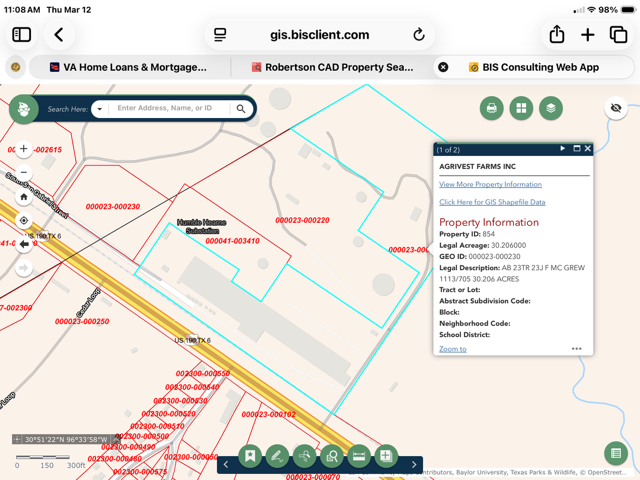The height and width of the screenshot is (480, 640).
Task: Click the Print map icon
Action: pyautogui.click(x=491, y=108)
